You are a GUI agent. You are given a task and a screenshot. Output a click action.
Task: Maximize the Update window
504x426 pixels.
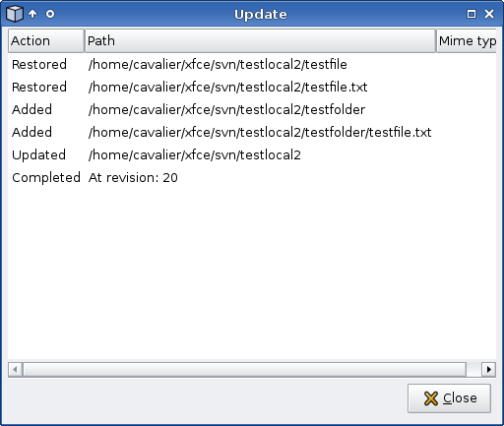click(472, 14)
